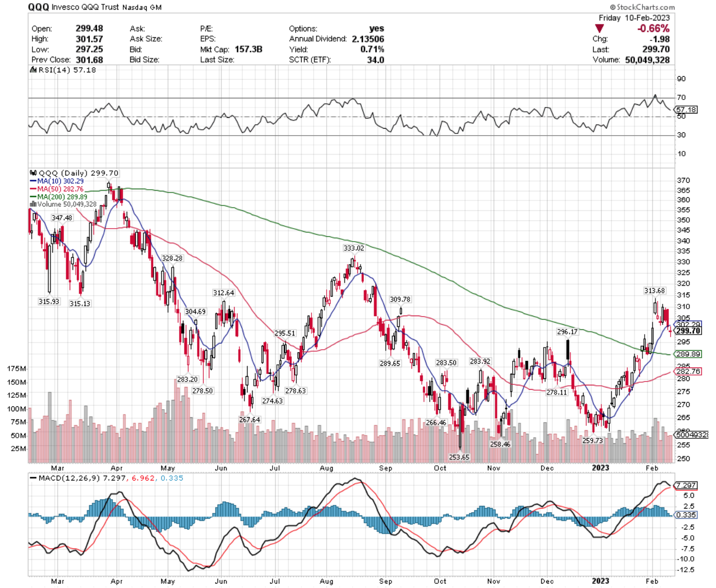This screenshot has width=716, height=588.
Task: Click the MA(10) 302.29 legend text
Action: pos(61,181)
